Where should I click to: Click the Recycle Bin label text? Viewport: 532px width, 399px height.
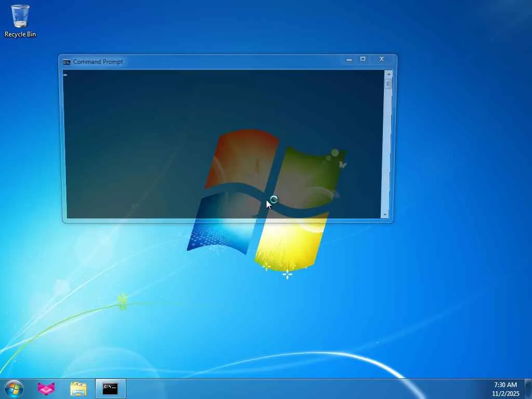[x=20, y=34]
